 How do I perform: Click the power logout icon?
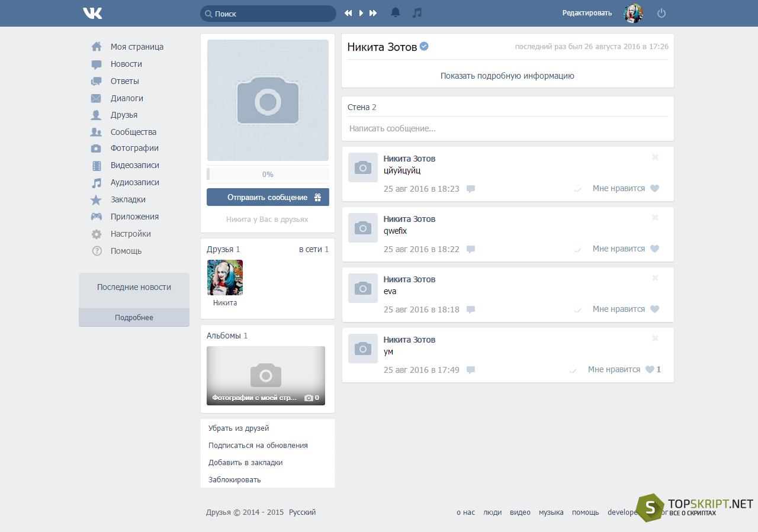[661, 13]
